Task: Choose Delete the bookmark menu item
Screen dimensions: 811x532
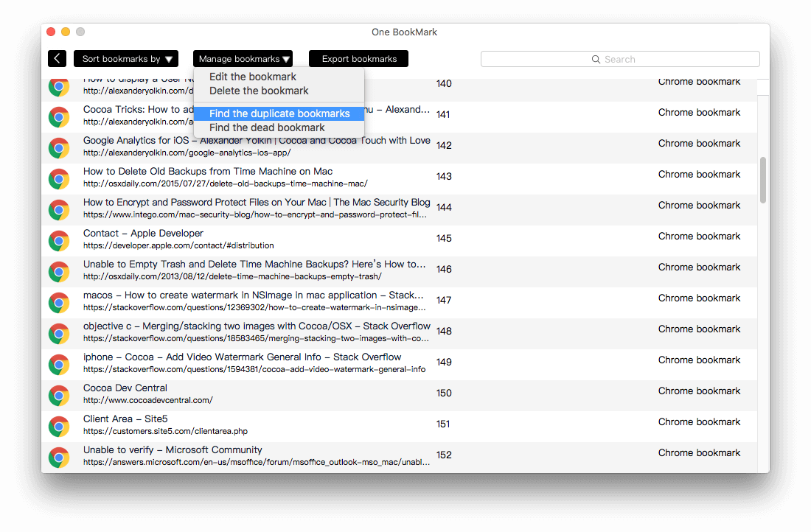Action: 259,91
